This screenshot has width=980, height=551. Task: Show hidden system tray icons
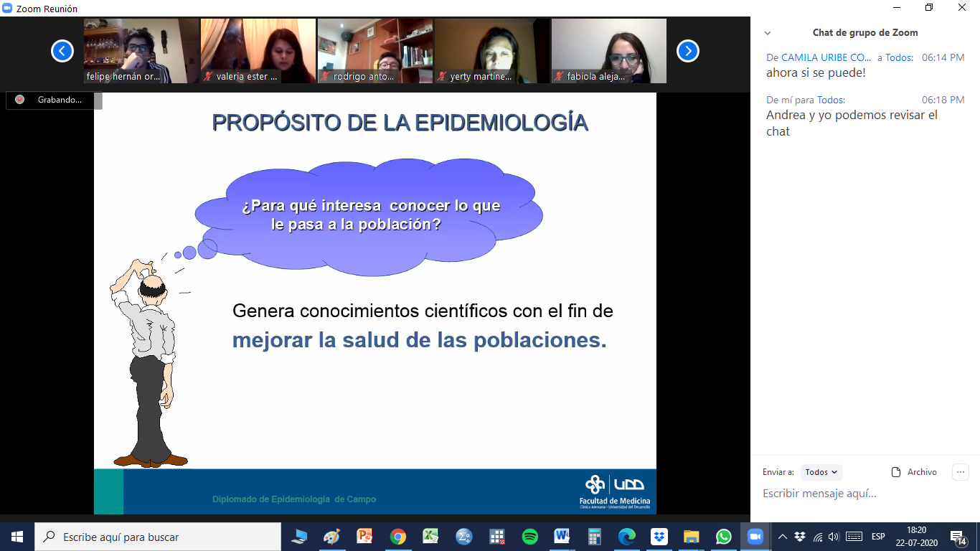coord(783,537)
